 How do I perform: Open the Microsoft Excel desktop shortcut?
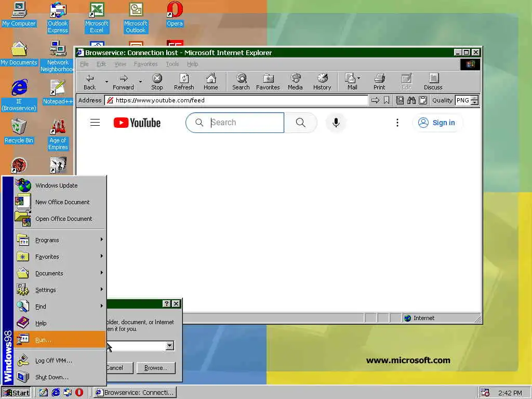[x=97, y=17]
